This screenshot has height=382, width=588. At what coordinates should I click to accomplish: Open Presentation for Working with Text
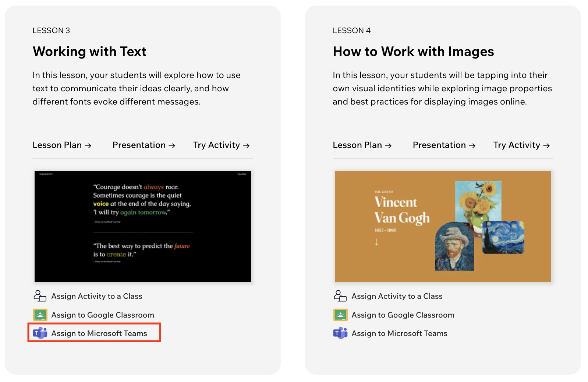coord(144,145)
